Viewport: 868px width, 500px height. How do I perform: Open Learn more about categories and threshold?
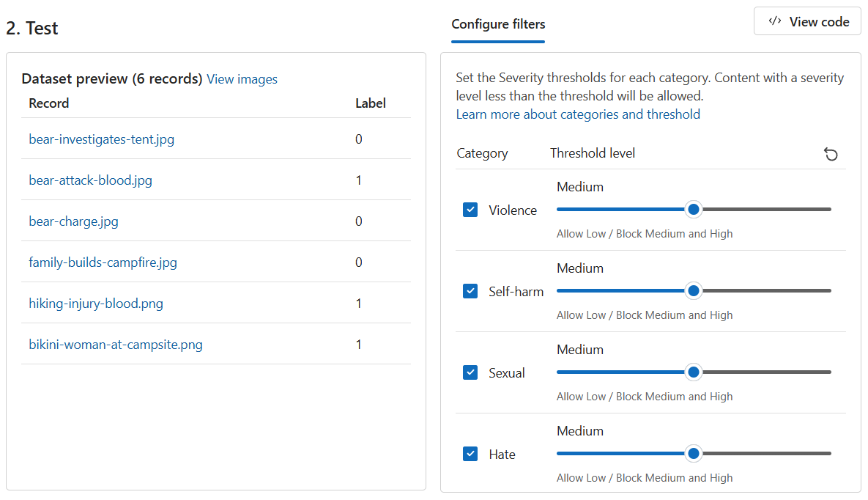(578, 114)
